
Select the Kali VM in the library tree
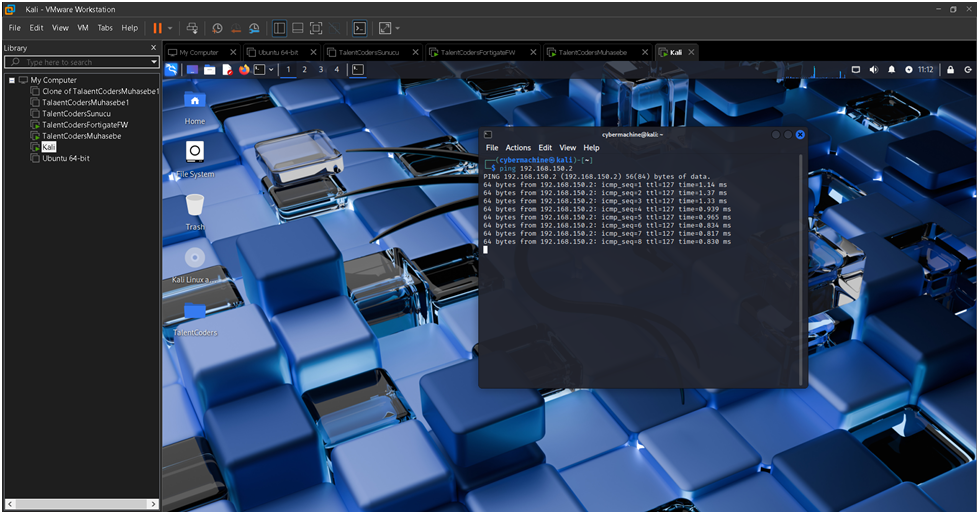[x=49, y=147]
